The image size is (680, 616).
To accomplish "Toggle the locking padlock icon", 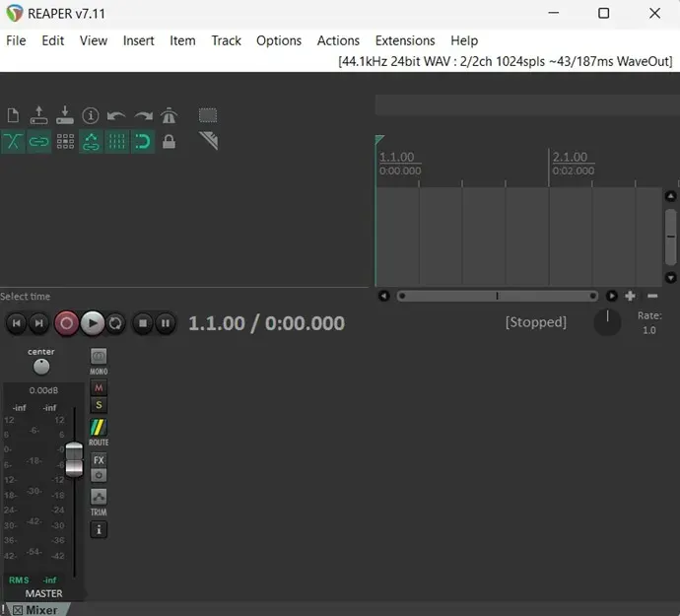I will (169, 141).
